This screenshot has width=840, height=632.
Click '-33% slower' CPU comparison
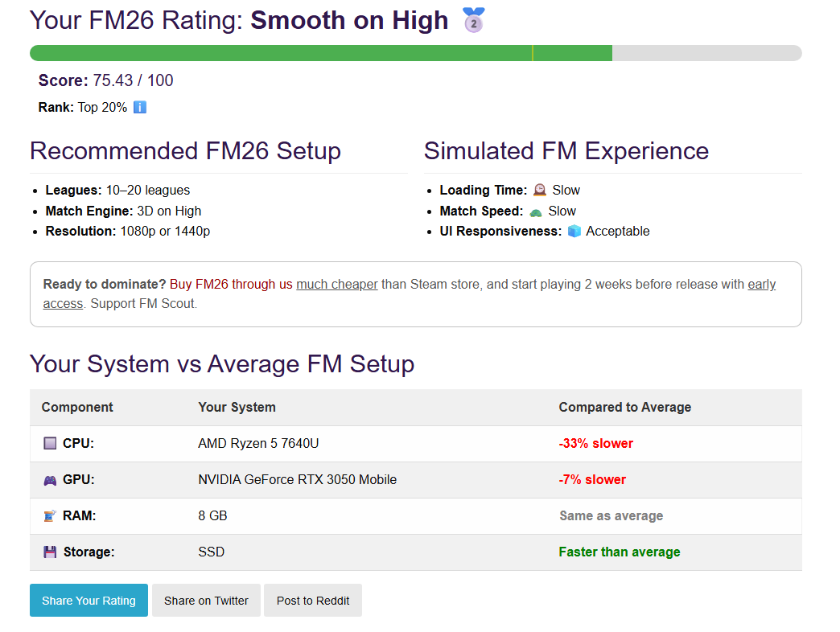pyautogui.click(x=595, y=443)
